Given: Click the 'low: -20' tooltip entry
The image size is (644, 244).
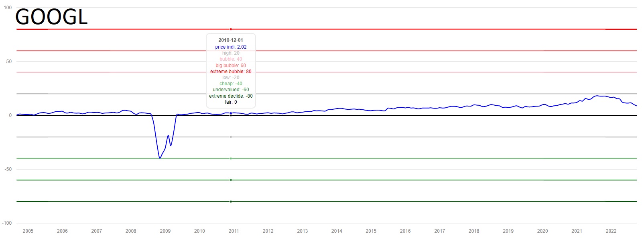Looking at the screenshot, I should tap(231, 78).
